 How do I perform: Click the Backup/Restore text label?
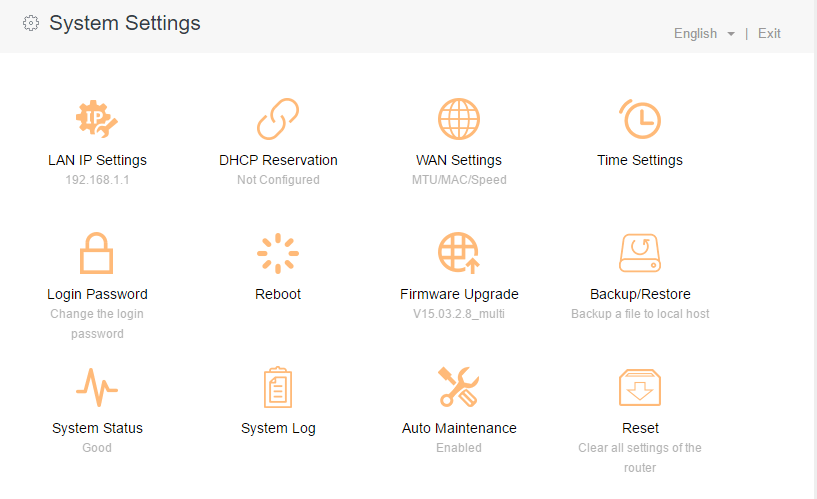640,294
